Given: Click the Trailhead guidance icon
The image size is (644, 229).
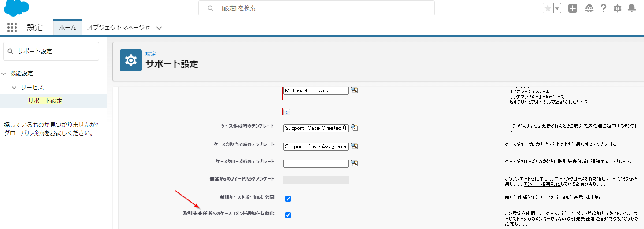Looking at the screenshot, I should tap(589, 8).
